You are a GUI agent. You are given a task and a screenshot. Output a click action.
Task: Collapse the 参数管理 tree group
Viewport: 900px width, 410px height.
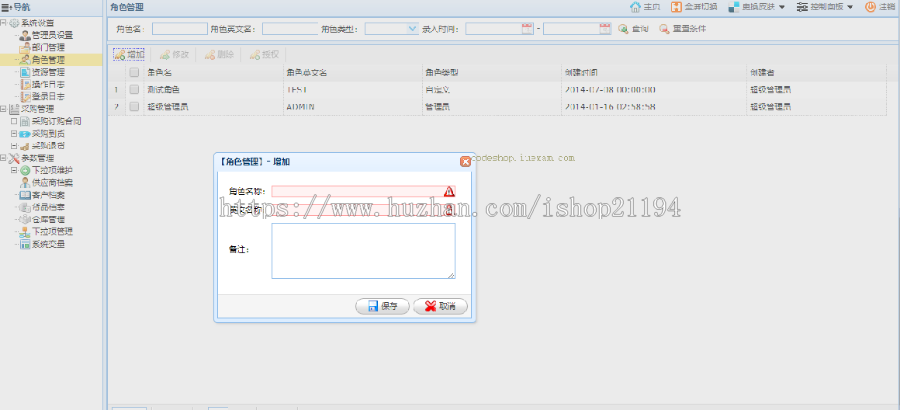pyautogui.click(x=3, y=158)
